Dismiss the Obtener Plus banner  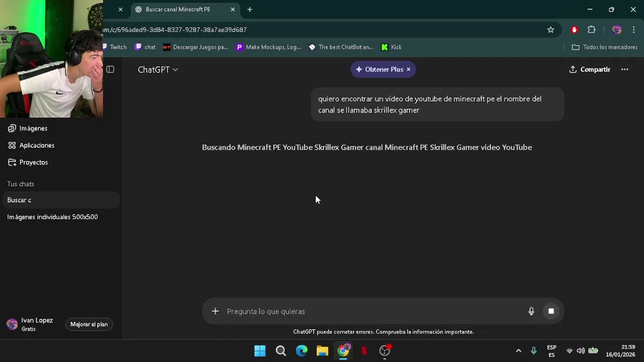(x=409, y=69)
